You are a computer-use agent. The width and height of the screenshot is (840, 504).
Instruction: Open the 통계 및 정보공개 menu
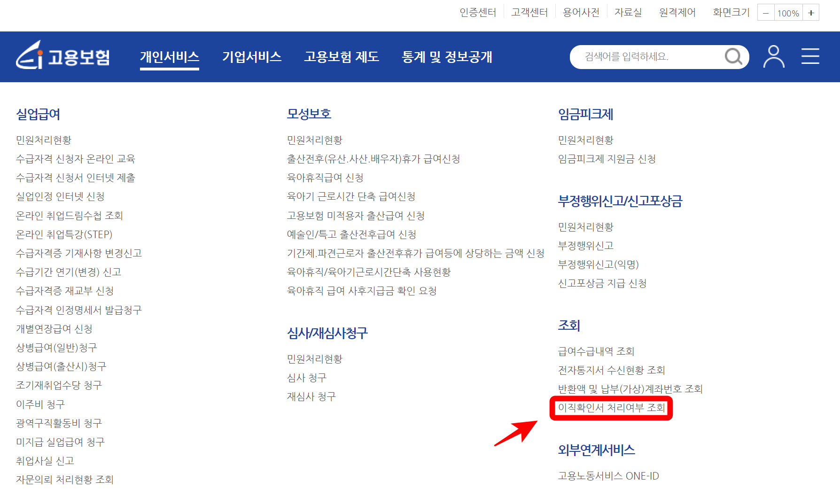447,57
